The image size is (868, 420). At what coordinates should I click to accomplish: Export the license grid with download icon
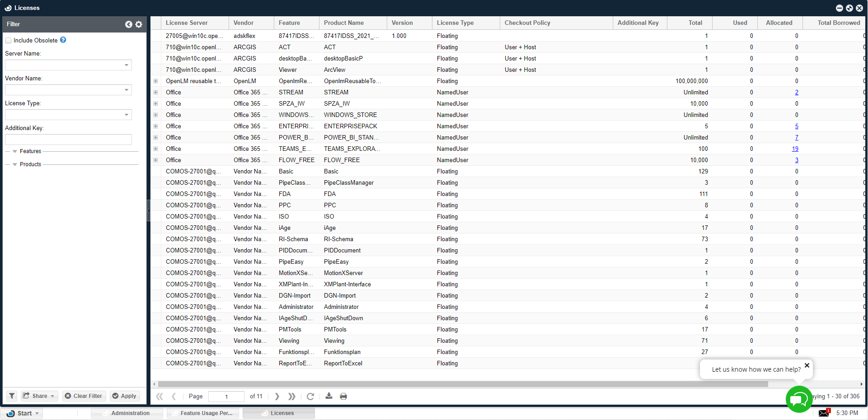click(329, 396)
